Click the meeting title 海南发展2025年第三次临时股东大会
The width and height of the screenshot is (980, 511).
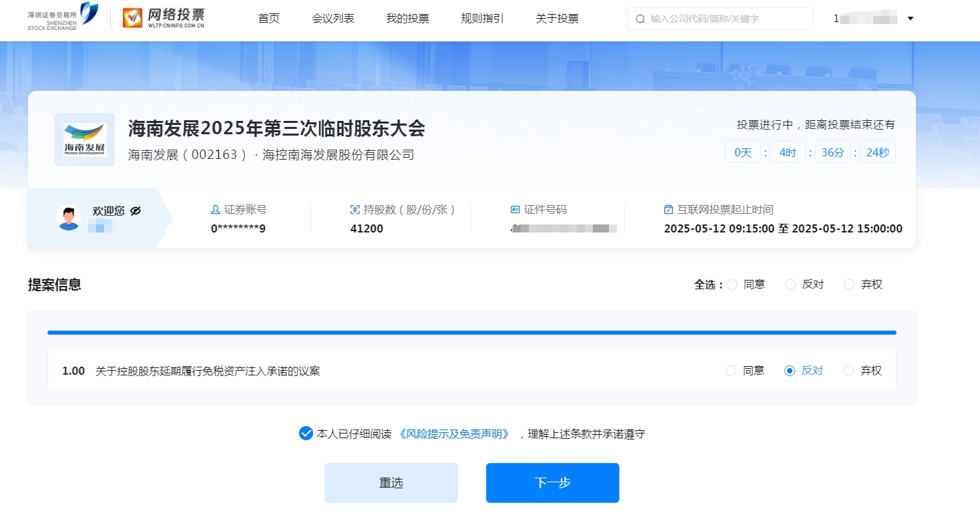tap(276, 128)
